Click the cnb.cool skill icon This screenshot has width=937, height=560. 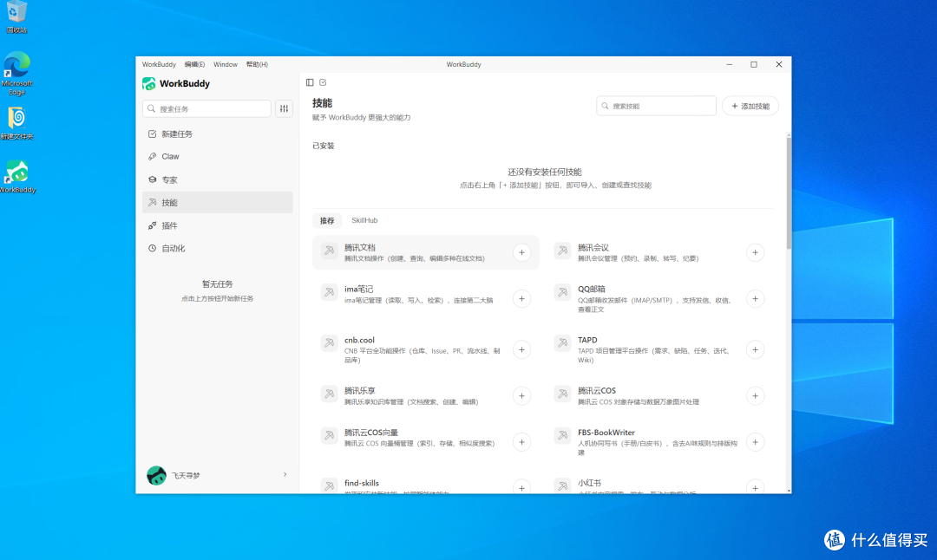[x=330, y=343]
